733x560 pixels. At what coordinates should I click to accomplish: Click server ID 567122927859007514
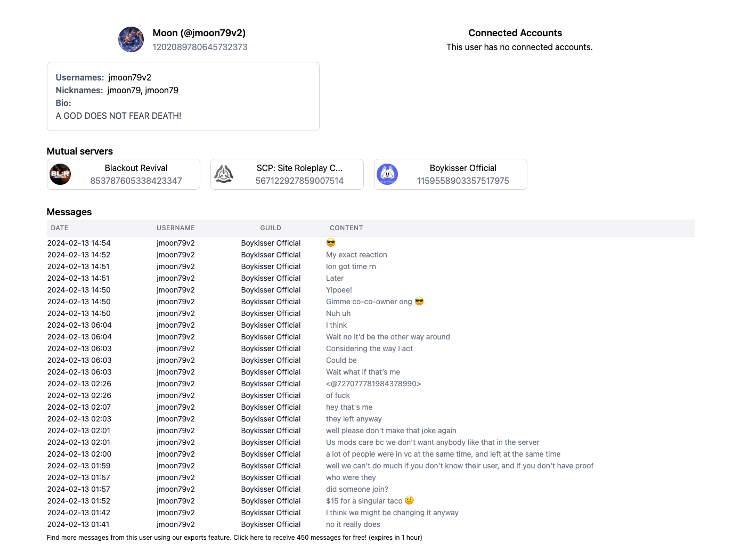click(299, 181)
